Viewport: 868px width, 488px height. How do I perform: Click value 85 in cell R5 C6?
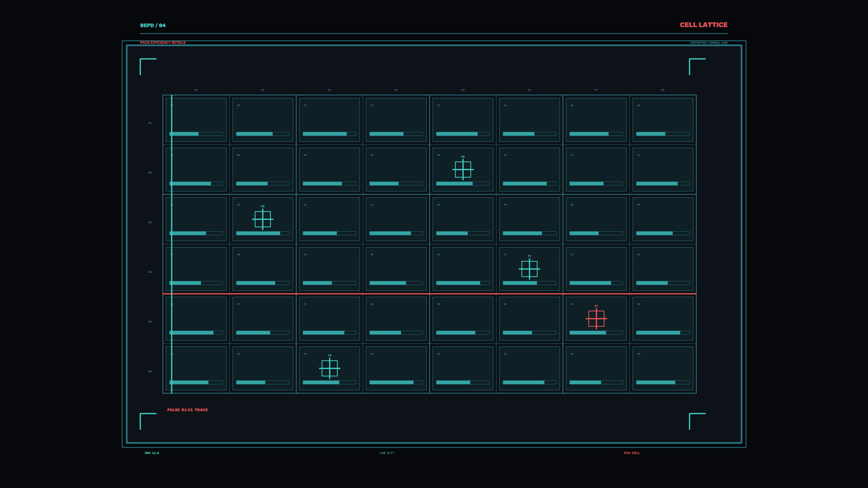coord(505,304)
